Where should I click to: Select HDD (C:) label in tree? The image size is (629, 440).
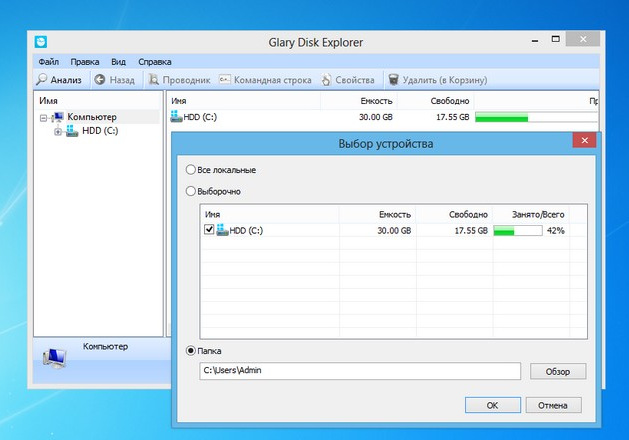[x=100, y=131]
